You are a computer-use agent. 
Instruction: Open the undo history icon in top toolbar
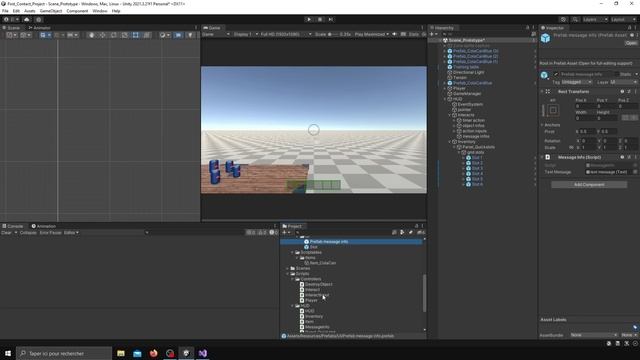click(563, 20)
